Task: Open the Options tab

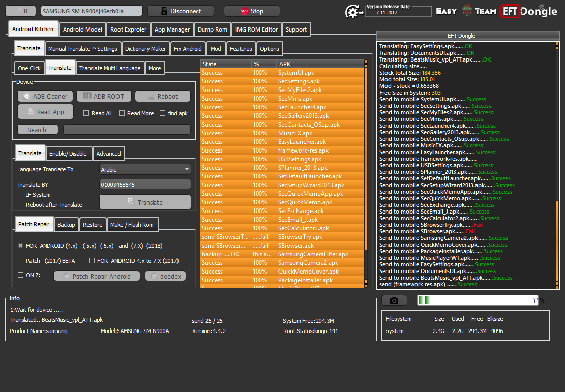Action: click(x=269, y=49)
